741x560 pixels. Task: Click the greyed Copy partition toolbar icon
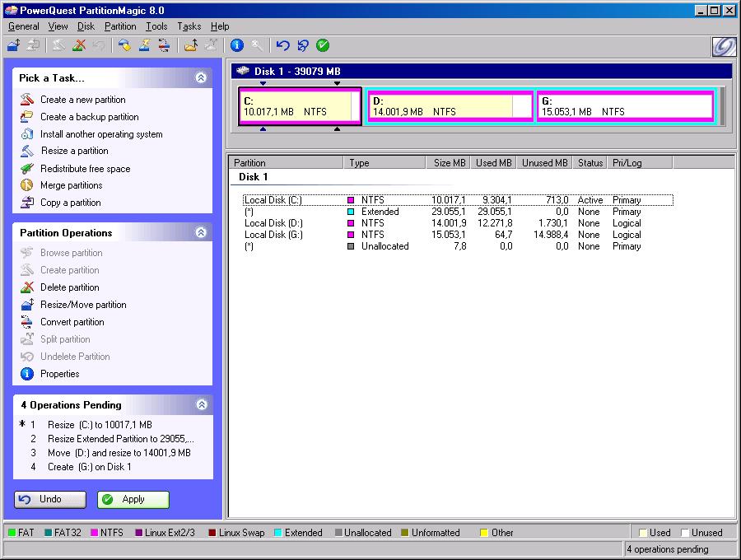[33, 45]
